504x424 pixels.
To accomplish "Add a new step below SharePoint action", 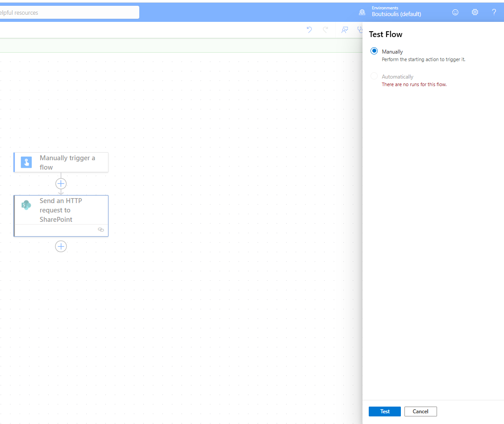I will pos(61,246).
